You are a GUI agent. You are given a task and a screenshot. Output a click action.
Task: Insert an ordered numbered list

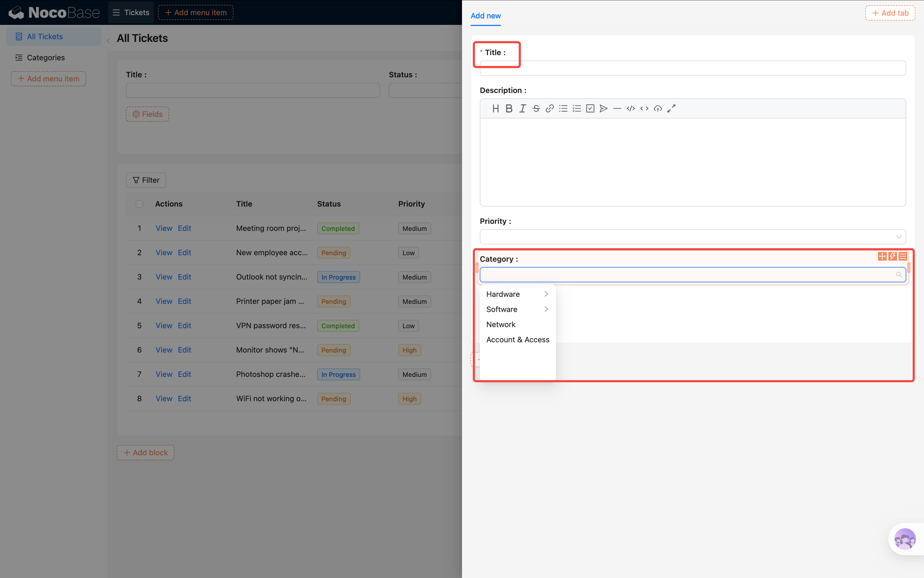click(x=576, y=109)
